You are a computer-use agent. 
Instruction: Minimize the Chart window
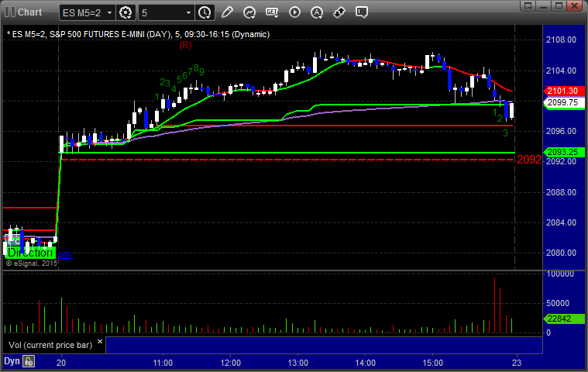(544, 5)
